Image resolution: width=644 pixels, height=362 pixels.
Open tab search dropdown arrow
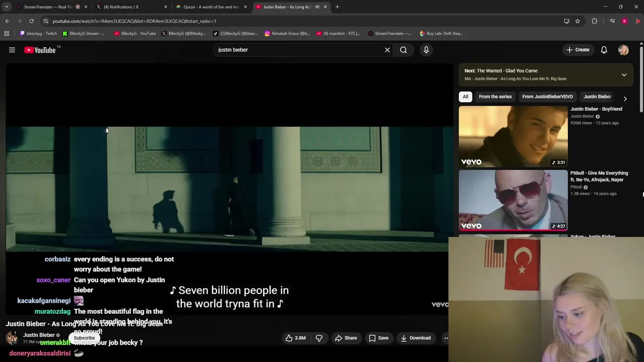point(7,7)
